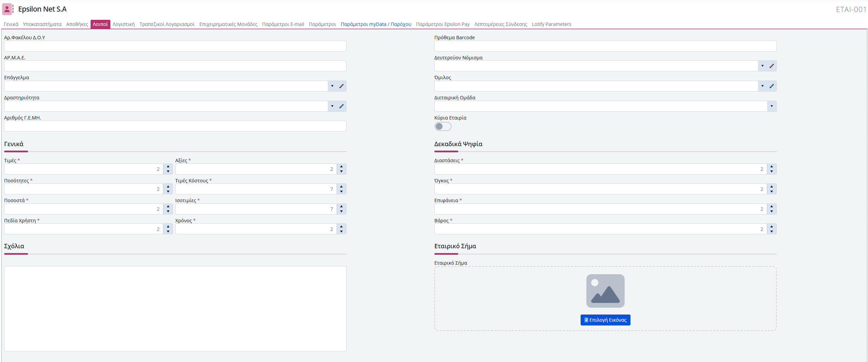The width and height of the screenshot is (868, 362).
Task: Open the Λεπτομέρειες Σύνδεσης tab
Action: [x=501, y=24]
